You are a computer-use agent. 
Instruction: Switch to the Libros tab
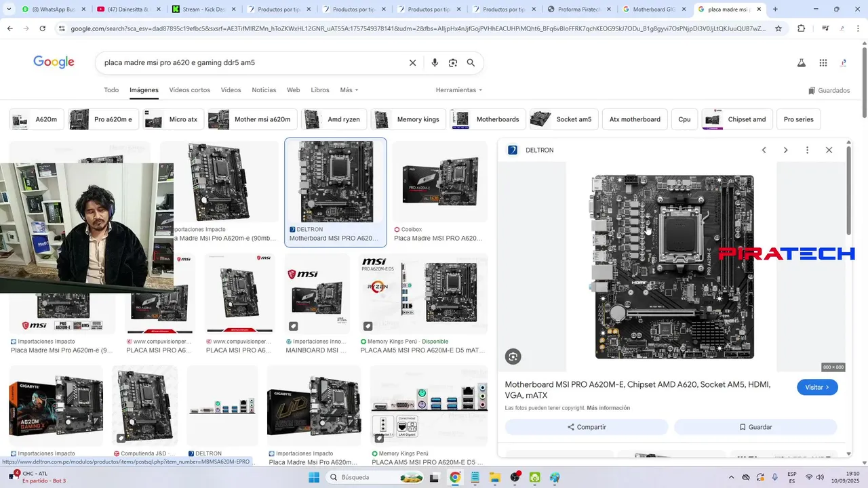tap(320, 89)
